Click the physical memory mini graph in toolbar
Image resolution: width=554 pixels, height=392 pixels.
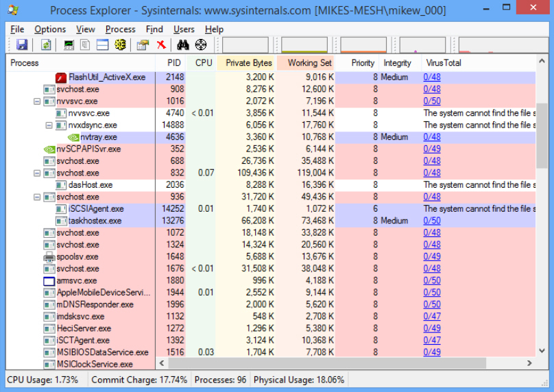click(363, 45)
